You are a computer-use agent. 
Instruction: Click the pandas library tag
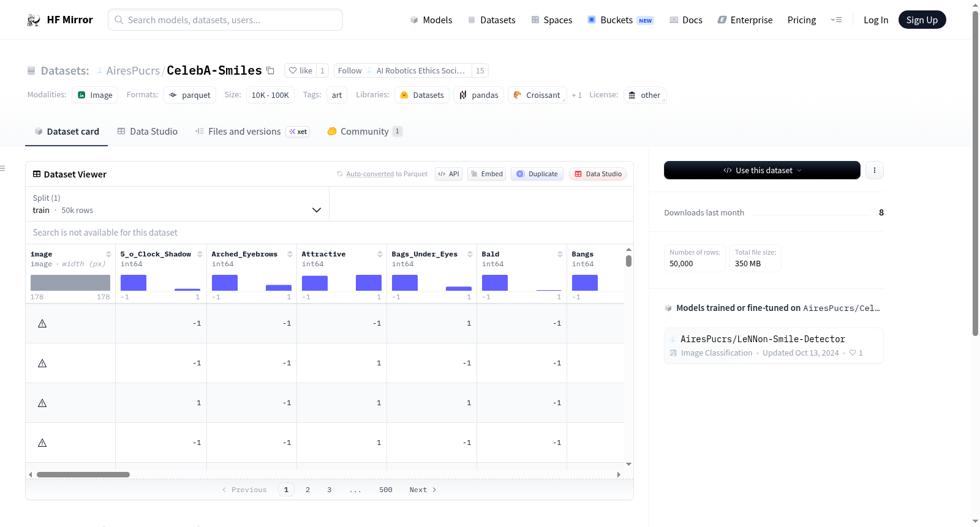[479, 95]
